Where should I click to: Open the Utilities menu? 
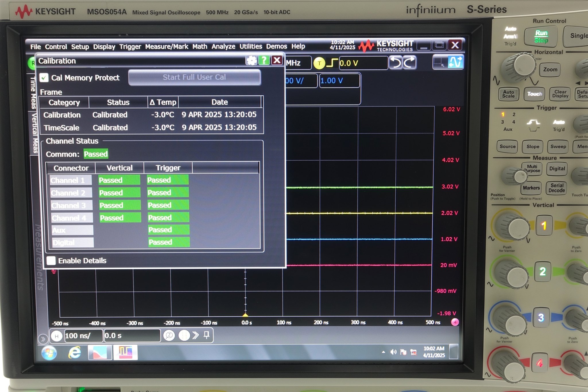point(251,46)
